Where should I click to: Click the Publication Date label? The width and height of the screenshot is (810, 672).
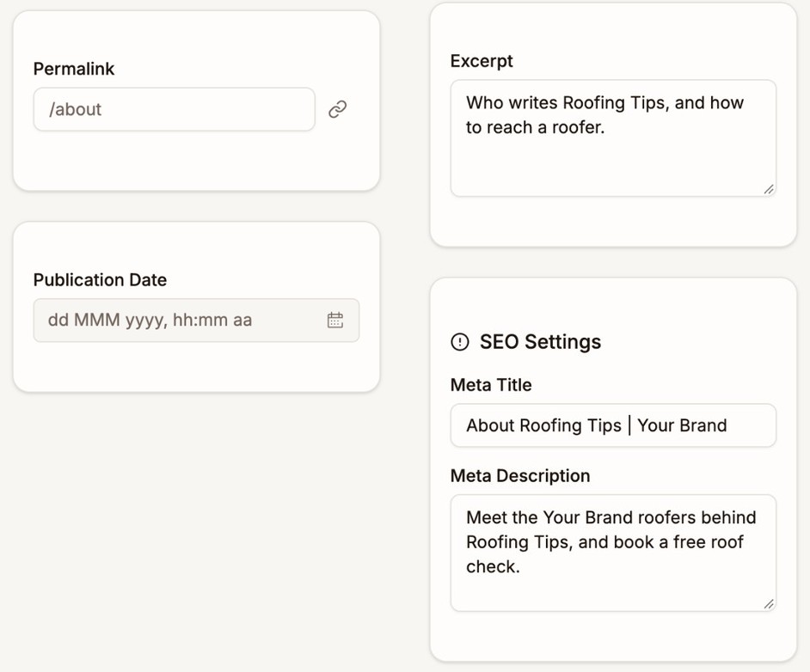click(101, 280)
